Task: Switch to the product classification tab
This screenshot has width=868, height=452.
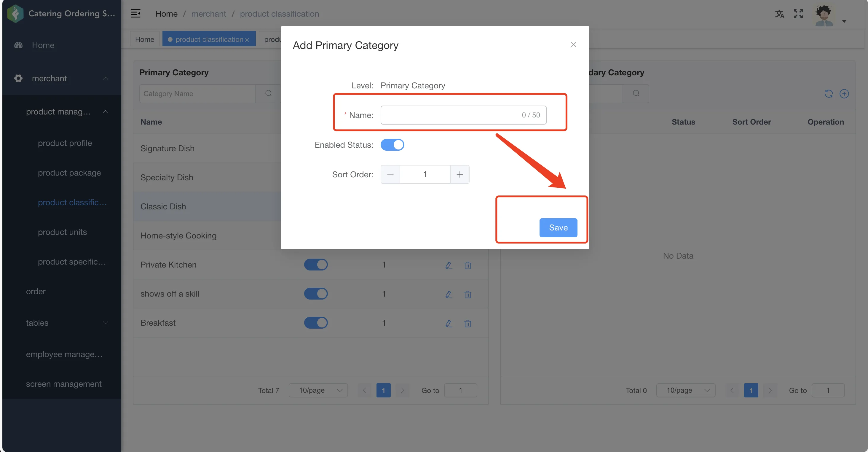Action: (x=209, y=39)
